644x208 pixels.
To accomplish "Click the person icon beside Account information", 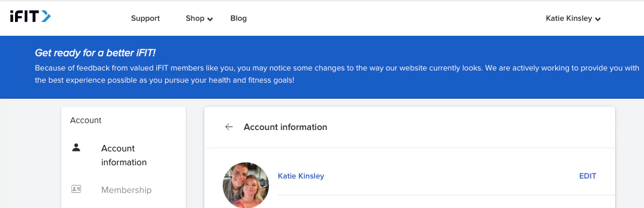I will [x=76, y=147].
